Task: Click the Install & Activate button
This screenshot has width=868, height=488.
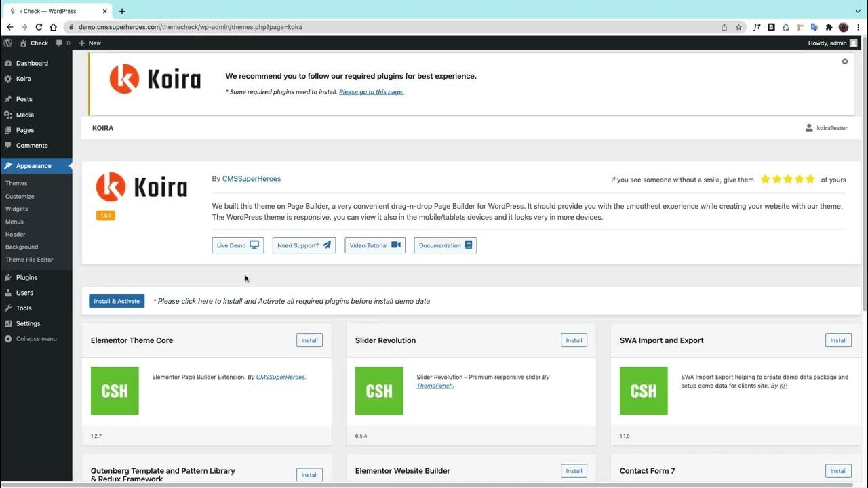Action: pos(117,301)
